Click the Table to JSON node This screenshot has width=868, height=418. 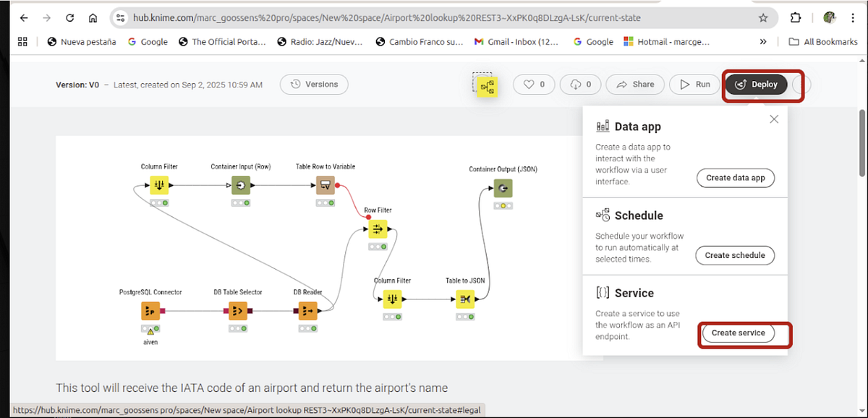(x=465, y=299)
